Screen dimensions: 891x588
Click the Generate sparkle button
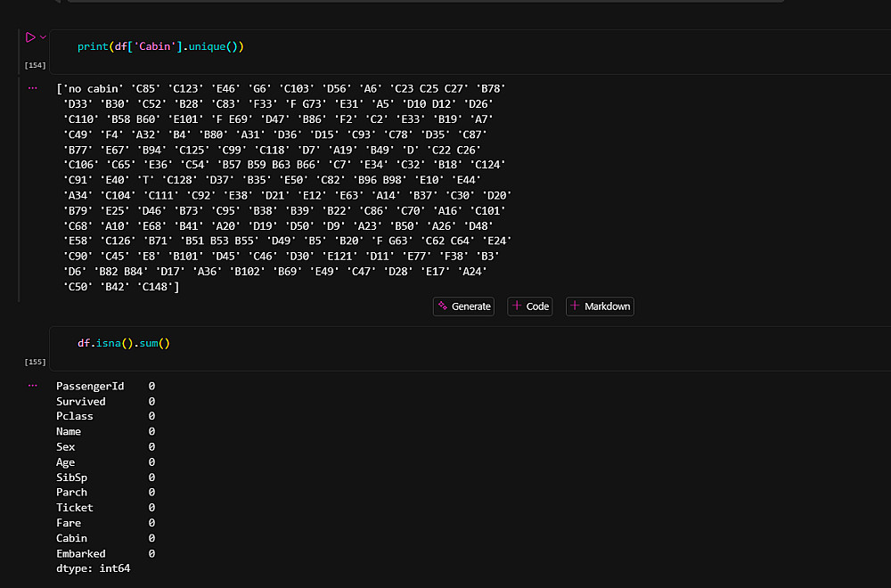coord(463,306)
